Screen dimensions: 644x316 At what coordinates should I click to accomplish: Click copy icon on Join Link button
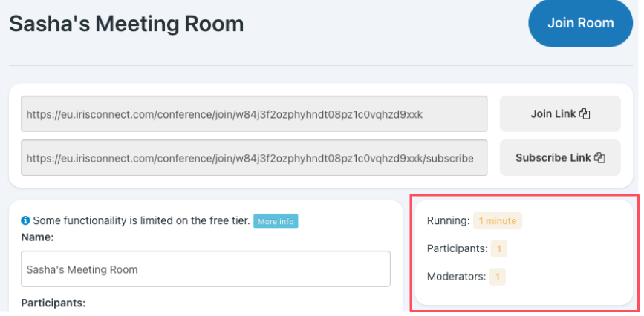click(x=585, y=114)
